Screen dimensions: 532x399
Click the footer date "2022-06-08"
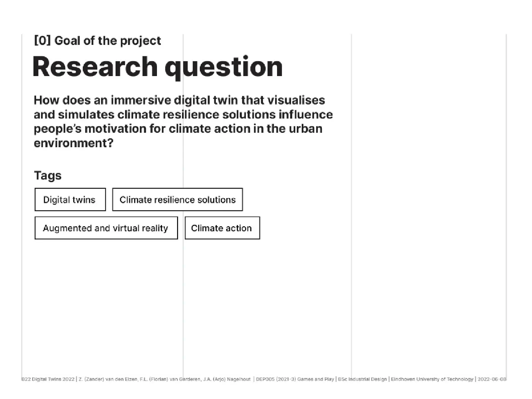click(492, 379)
